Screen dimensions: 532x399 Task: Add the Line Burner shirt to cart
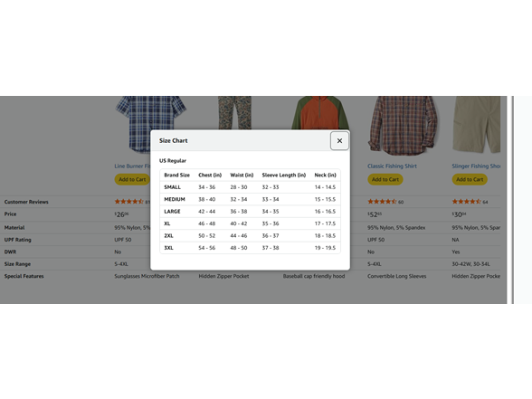(132, 179)
